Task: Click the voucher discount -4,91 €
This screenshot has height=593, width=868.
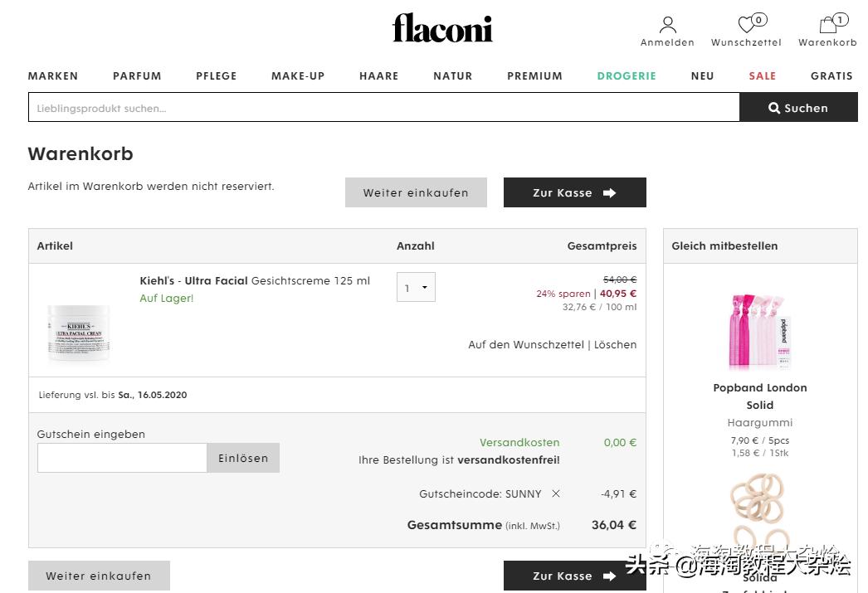Action: pos(618,494)
